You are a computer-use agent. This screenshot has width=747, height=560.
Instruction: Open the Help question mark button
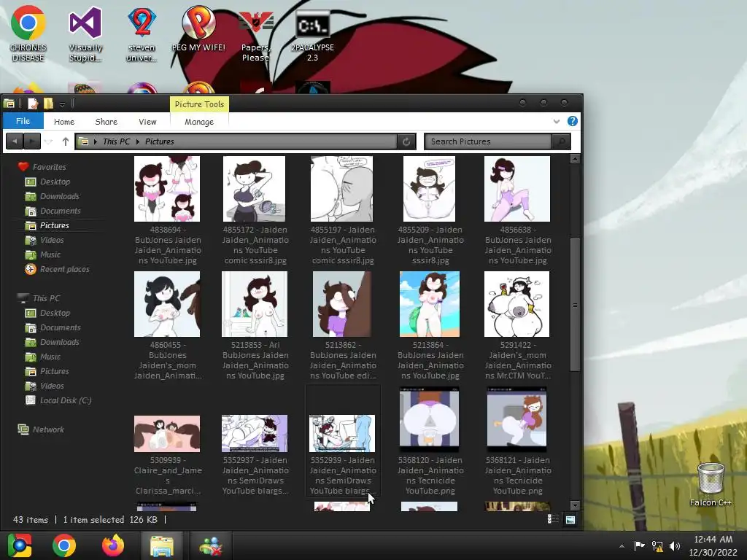pos(573,121)
